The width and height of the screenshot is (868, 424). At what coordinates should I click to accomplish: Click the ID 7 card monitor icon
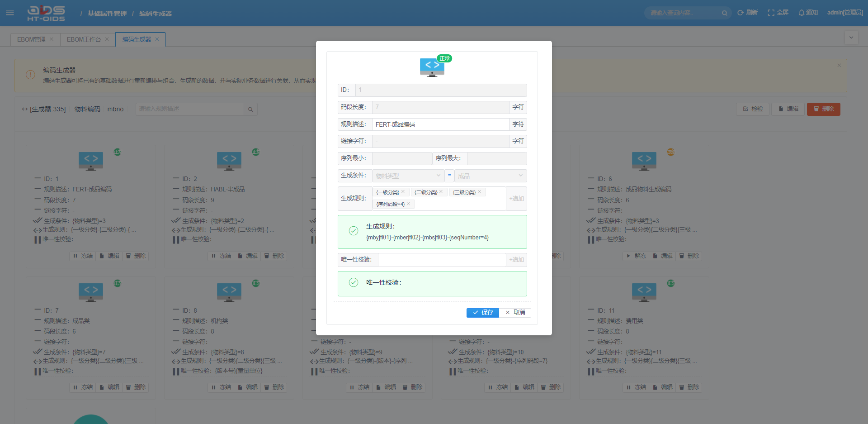click(x=91, y=292)
